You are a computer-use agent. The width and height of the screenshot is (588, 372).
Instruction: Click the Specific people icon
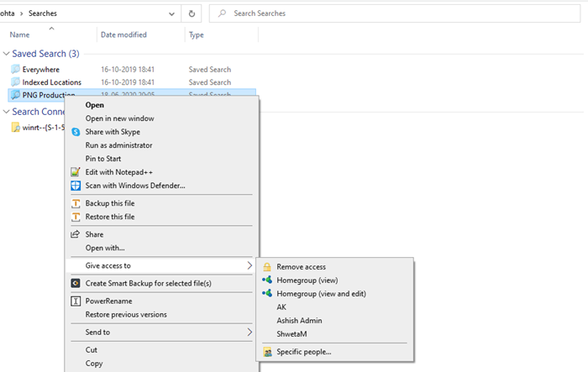click(267, 352)
